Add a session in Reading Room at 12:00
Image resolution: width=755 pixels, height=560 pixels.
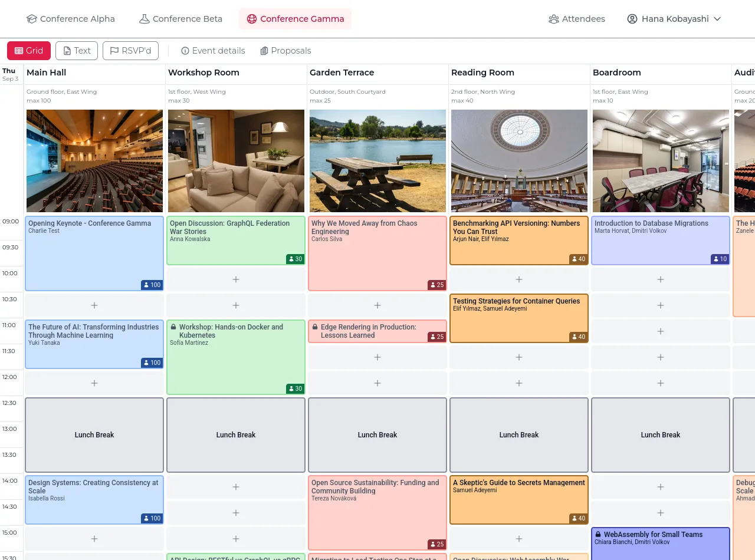point(519,383)
